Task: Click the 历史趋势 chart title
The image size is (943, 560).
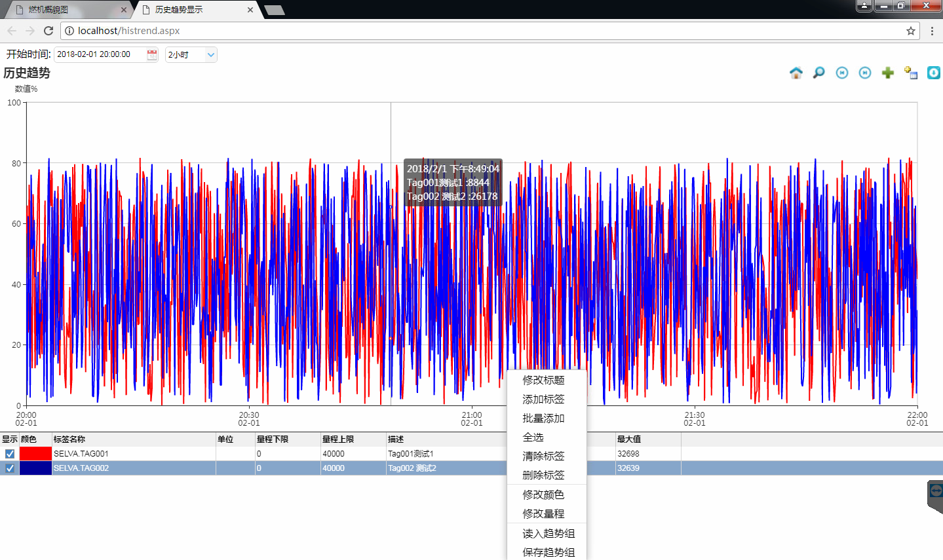Action: tap(27, 73)
